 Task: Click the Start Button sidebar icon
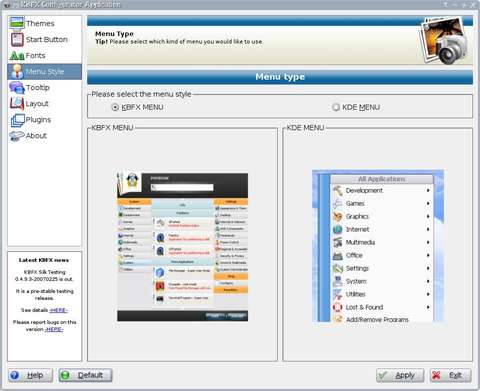coord(17,39)
